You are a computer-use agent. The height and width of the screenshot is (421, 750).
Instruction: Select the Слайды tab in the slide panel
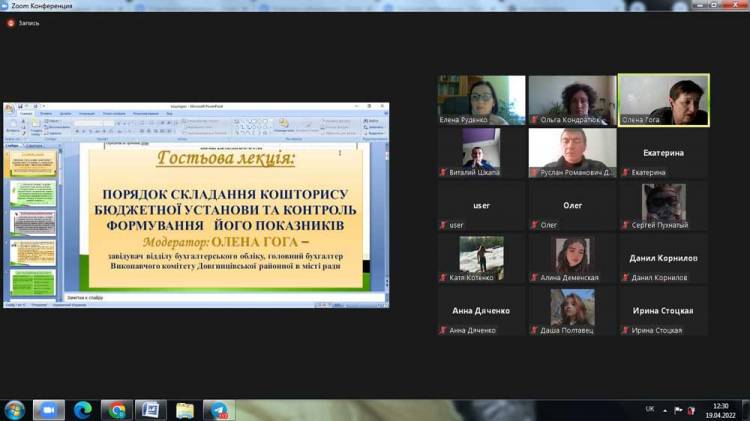pos(13,145)
